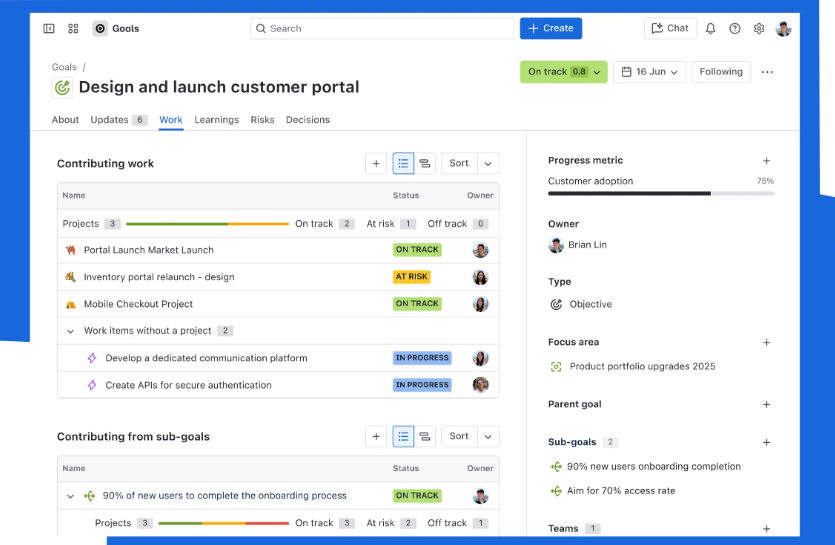Switch Contributing work to compact view

[x=425, y=163]
